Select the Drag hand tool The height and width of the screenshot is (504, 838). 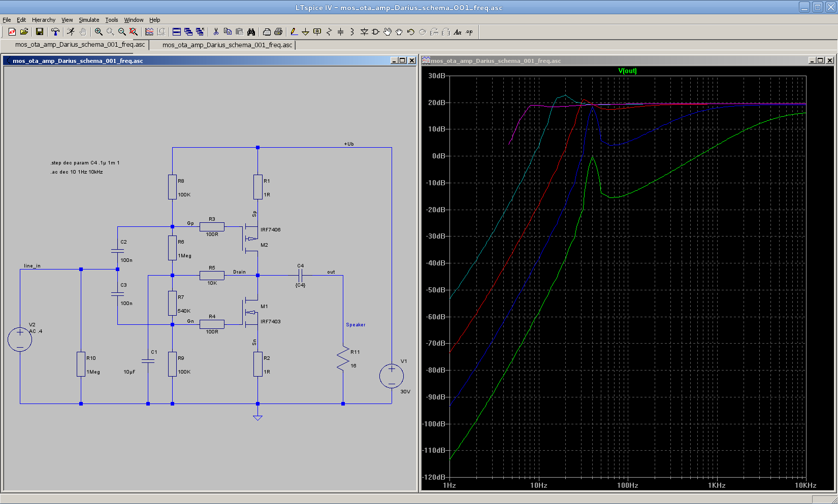click(399, 31)
